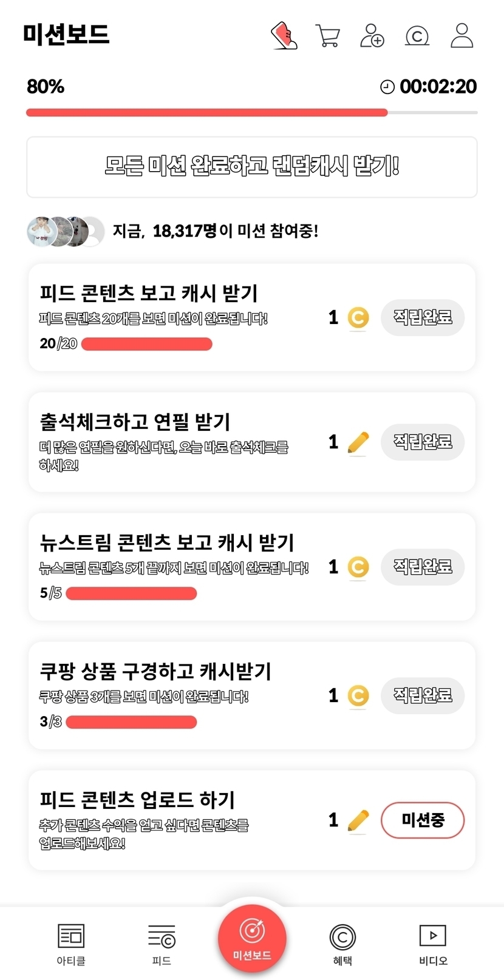The height and width of the screenshot is (980, 504).
Task: Tap the banner to receive random cash
Action: [252, 167]
